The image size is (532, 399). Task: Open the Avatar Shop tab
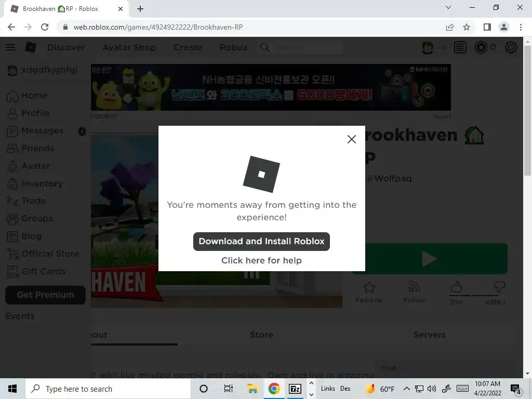click(129, 47)
